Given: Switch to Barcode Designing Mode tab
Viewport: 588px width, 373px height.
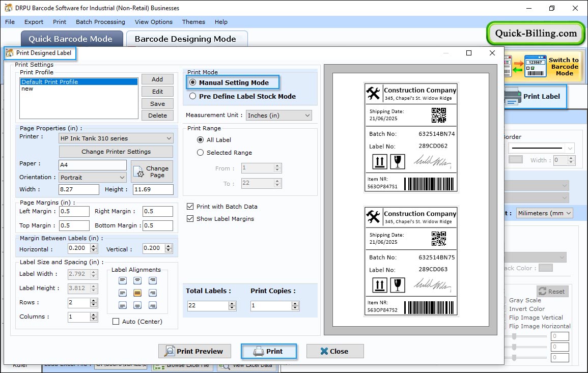Looking at the screenshot, I should coord(186,39).
